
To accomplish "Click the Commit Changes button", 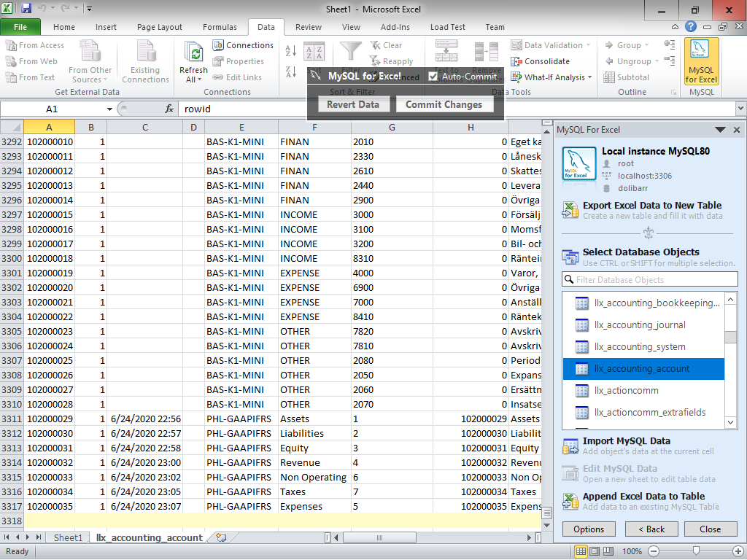I will pos(444,105).
